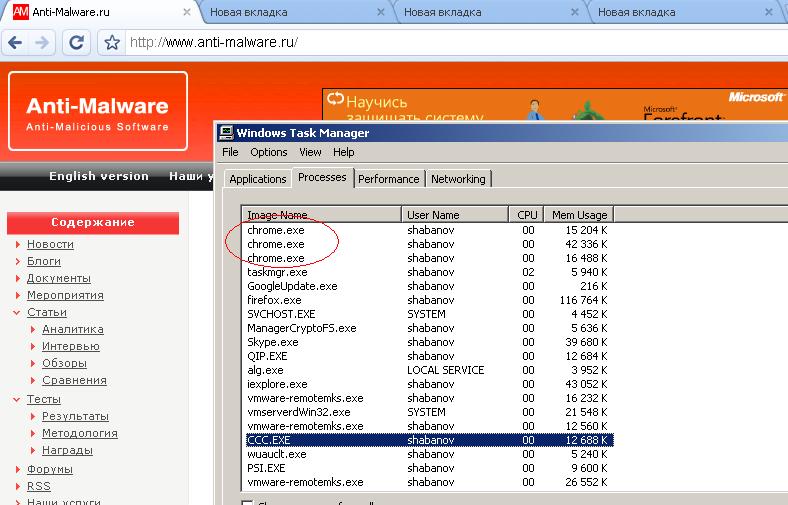Open the Help menu in Task Manager
This screenshot has width=788, height=505.
[x=344, y=152]
